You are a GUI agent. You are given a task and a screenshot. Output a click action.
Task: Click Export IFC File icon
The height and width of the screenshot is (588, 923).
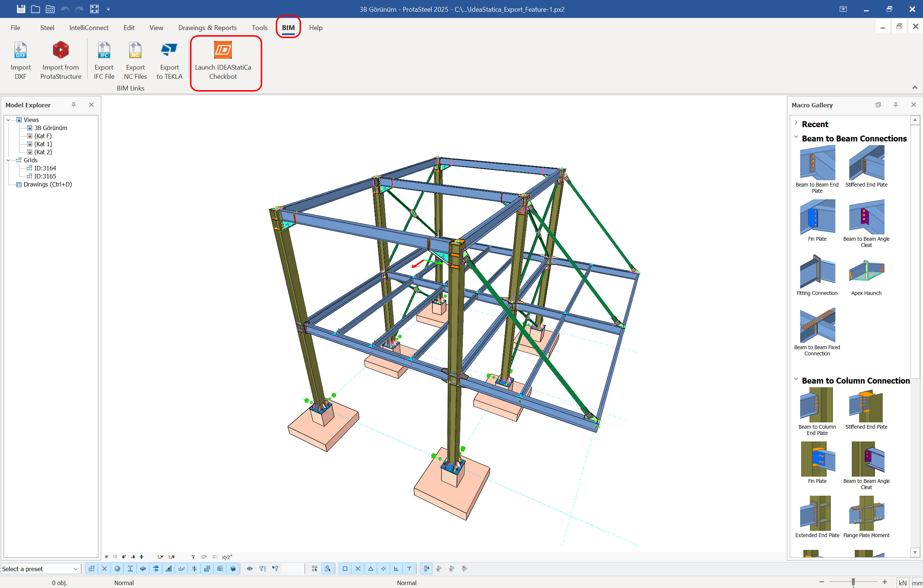[104, 50]
